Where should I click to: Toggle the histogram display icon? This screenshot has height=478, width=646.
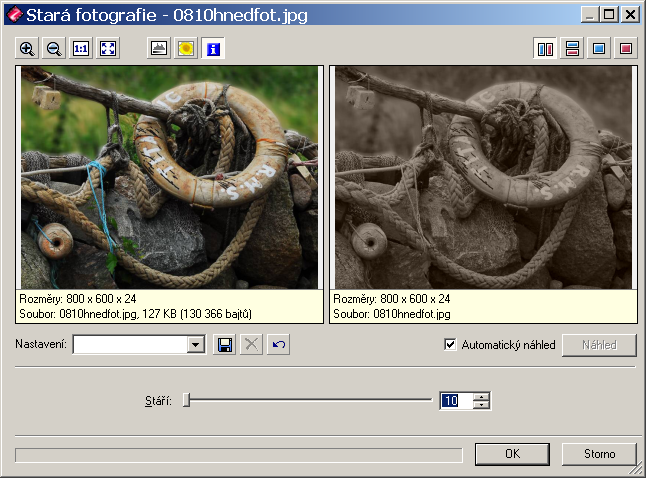coord(159,48)
